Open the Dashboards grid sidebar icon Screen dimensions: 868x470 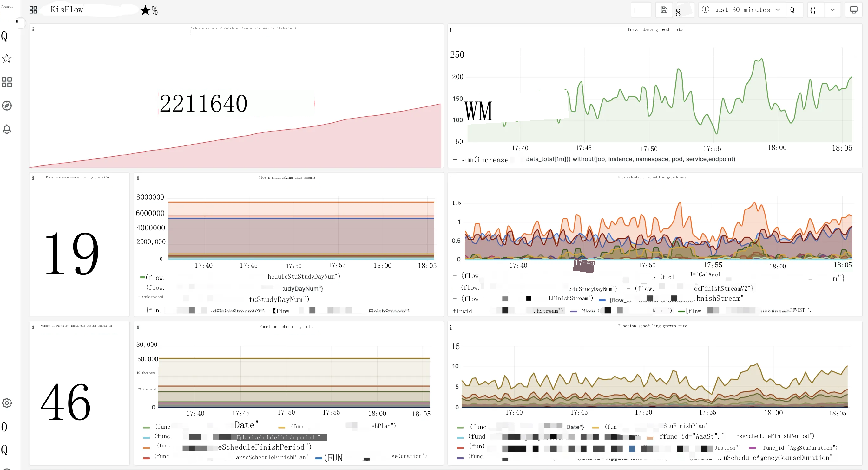[x=7, y=82]
